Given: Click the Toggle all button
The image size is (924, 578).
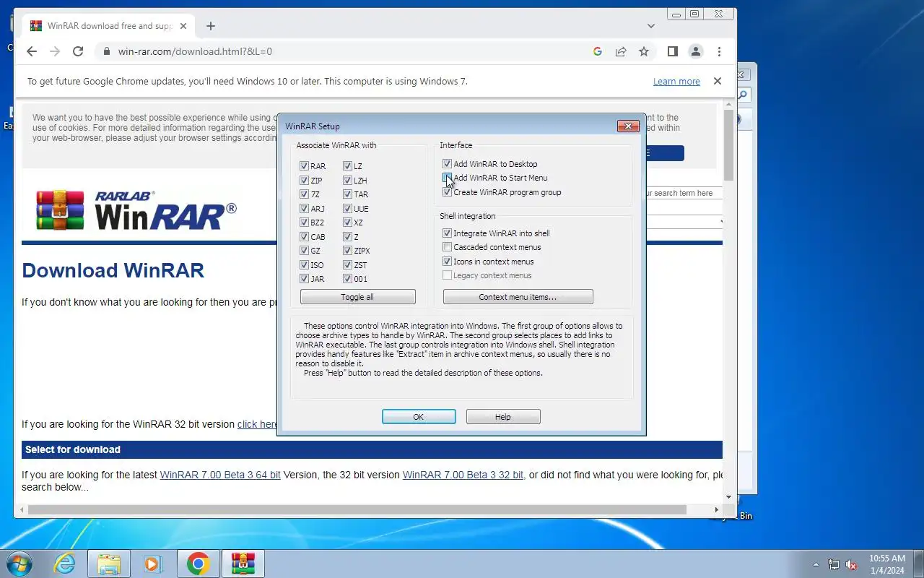Looking at the screenshot, I should point(357,297).
